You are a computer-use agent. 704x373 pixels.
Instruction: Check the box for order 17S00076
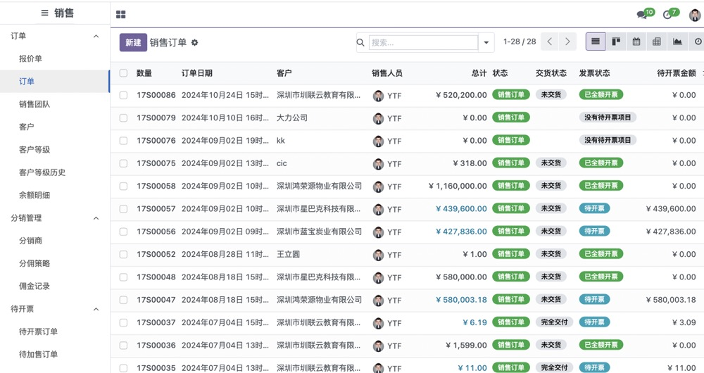tap(123, 141)
